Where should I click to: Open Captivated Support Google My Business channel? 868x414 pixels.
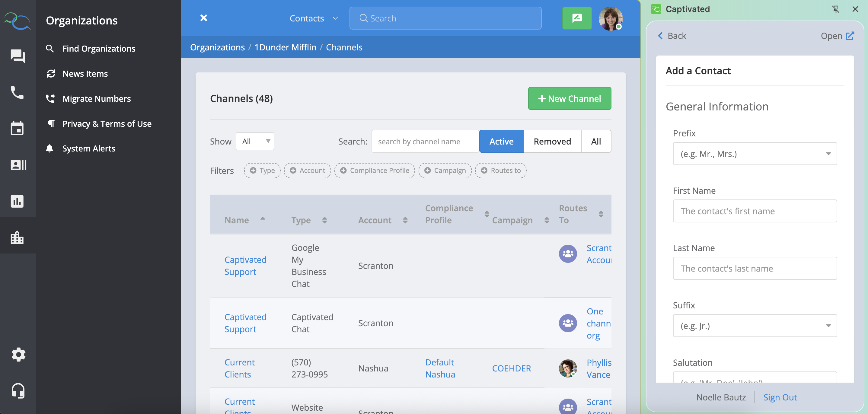[245, 266]
